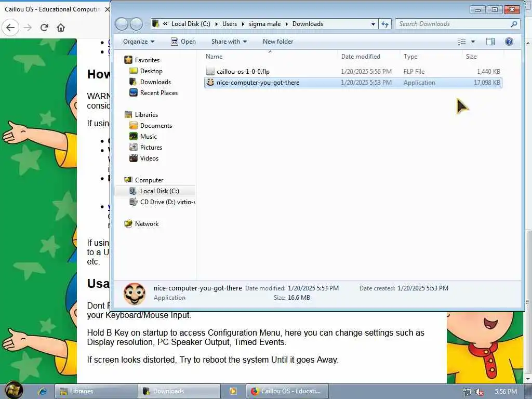Click the Libraries folder icon in sidebar
532x399 pixels.
128,115
